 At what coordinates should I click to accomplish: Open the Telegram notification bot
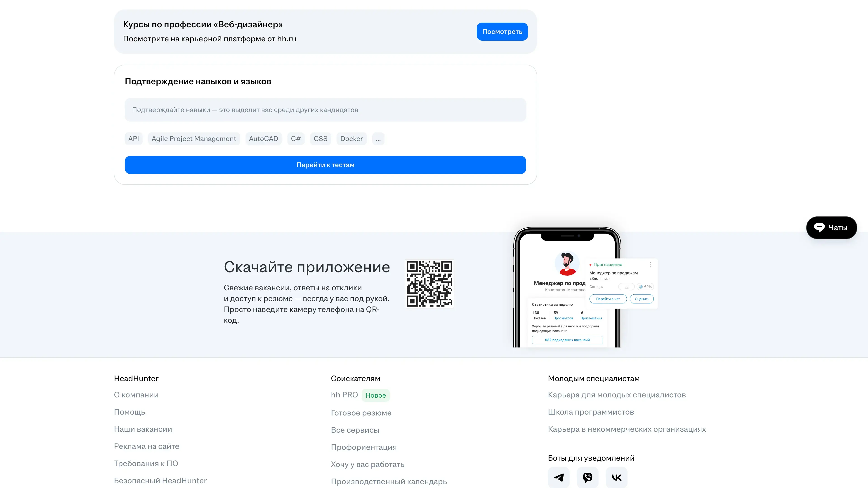558,477
